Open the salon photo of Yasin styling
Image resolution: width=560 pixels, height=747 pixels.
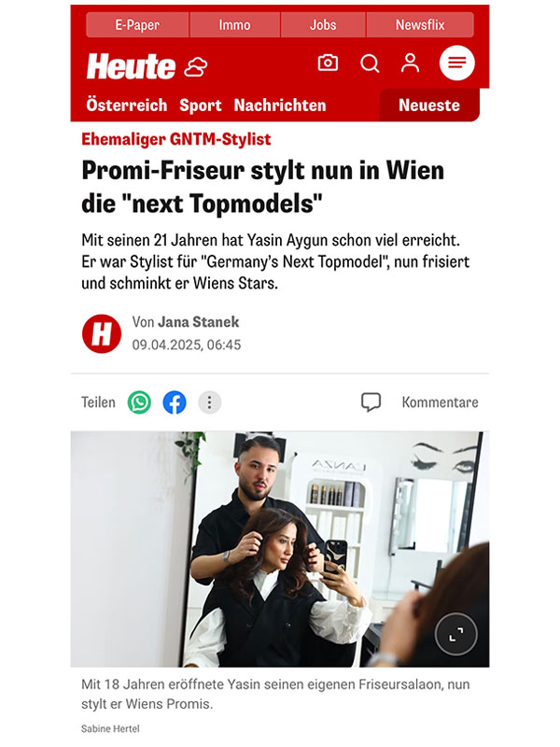(x=280, y=549)
